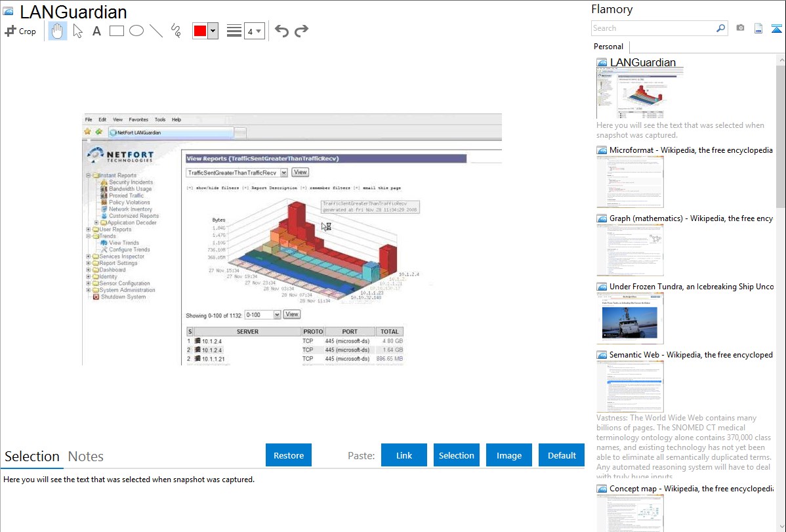Switch to the Notes tab
Image resolution: width=786 pixels, height=532 pixels.
pyautogui.click(x=86, y=456)
